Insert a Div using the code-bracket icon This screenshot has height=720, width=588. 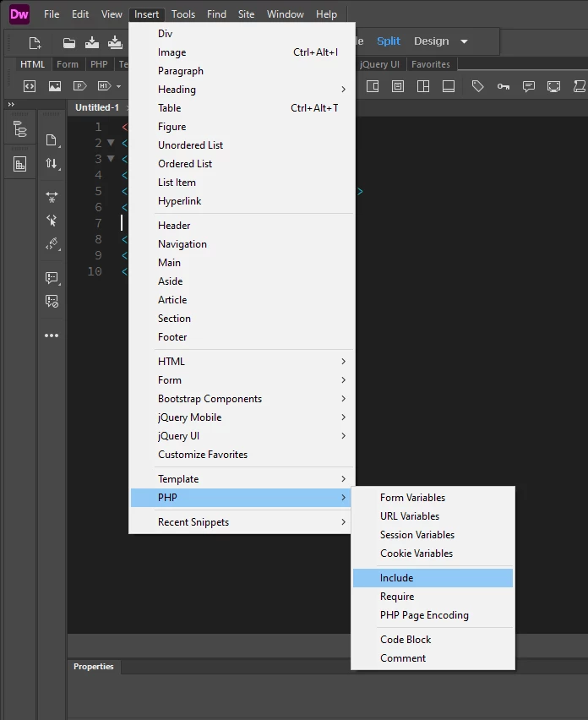[30, 86]
